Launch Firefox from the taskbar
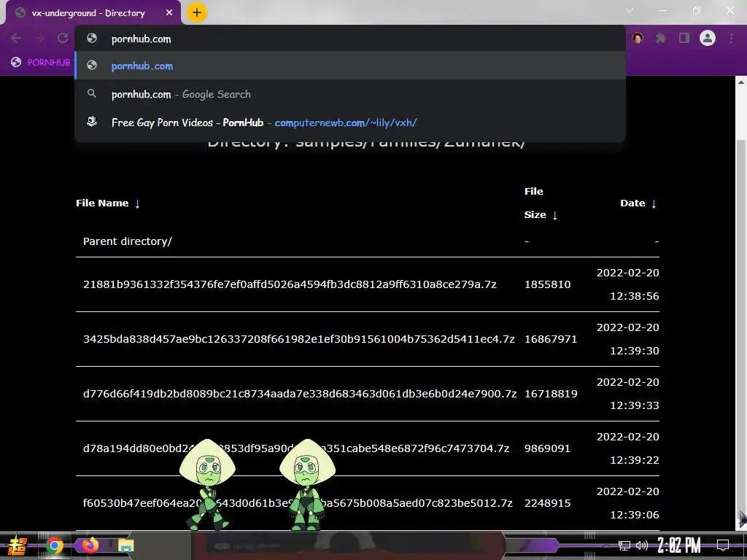Viewport: 747px width, 560px height. click(x=90, y=545)
